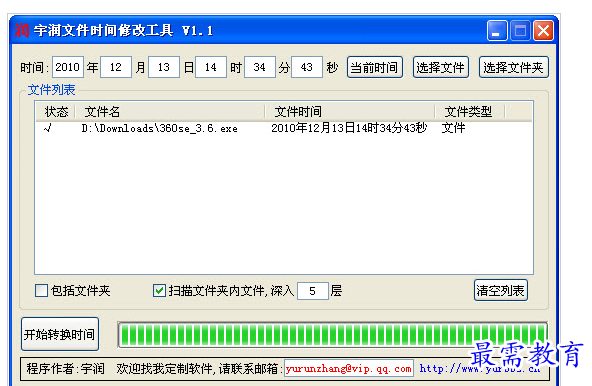Click the 文件 type cell in the row

[x=453, y=128]
